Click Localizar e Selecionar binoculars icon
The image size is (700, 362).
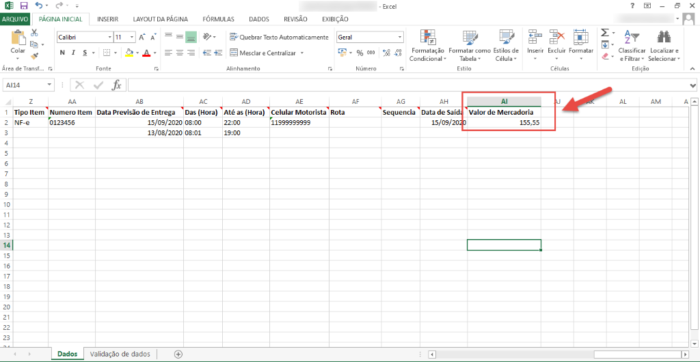[664, 37]
